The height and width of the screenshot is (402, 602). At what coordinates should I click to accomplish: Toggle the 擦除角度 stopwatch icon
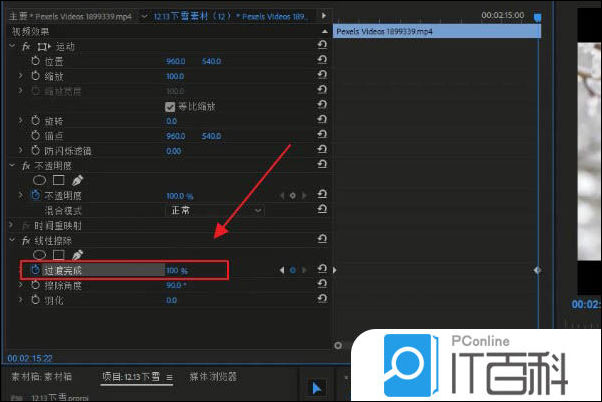(35, 285)
